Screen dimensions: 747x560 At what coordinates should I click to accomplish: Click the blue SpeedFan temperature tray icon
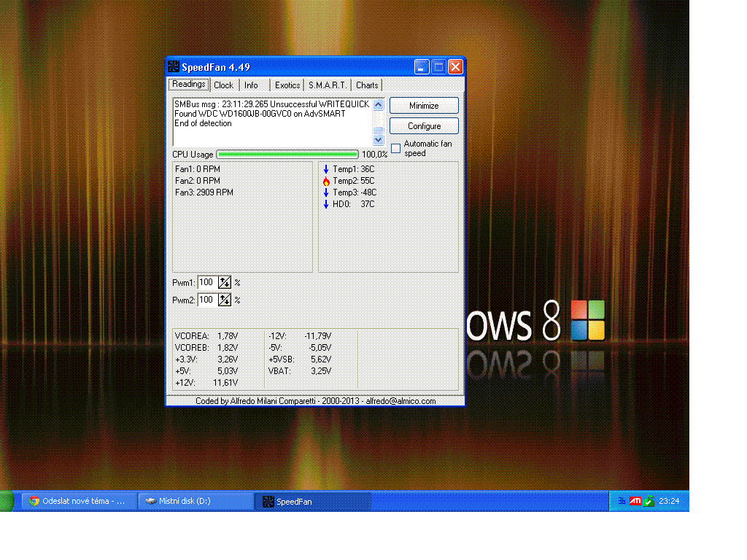click(x=622, y=501)
